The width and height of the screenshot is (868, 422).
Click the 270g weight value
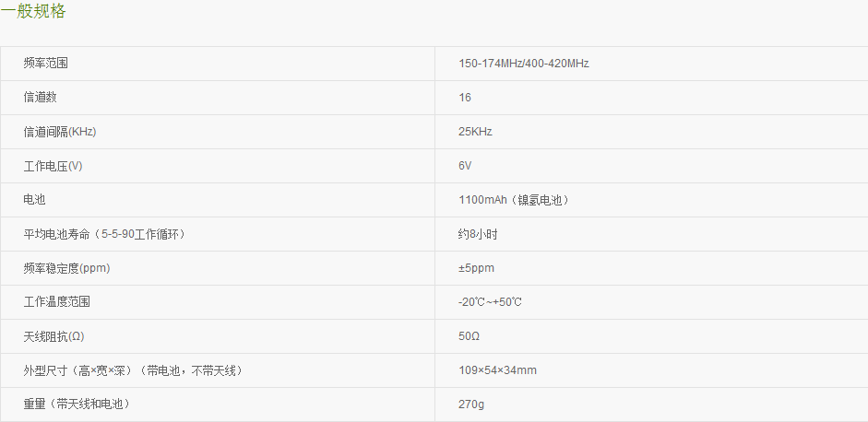[x=471, y=404]
